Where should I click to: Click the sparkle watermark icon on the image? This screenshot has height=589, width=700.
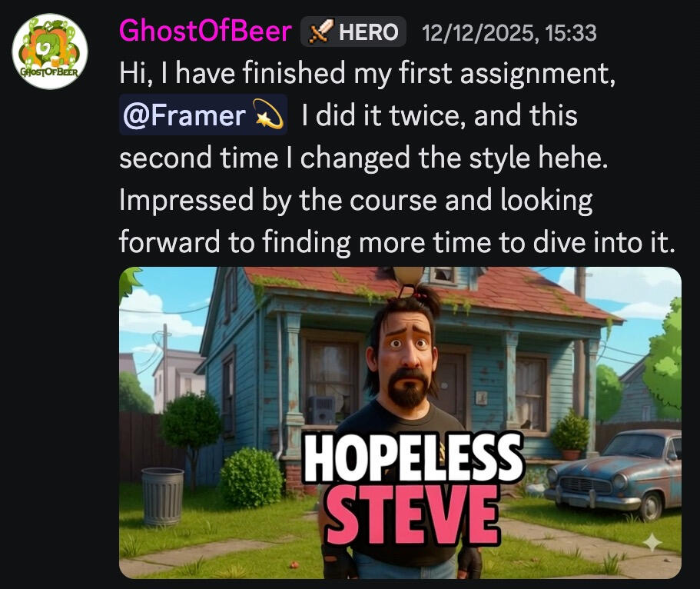click(652, 543)
